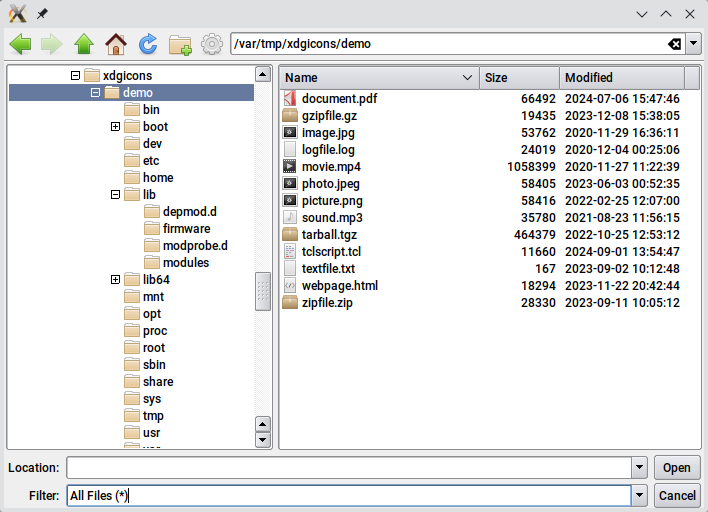Select the proc folder in tree

[146, 330]
